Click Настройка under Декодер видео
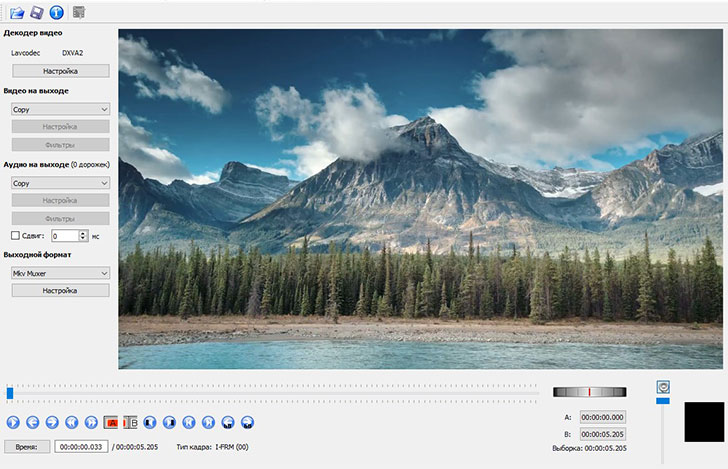728x469 pixels. [x=60, y=71]
